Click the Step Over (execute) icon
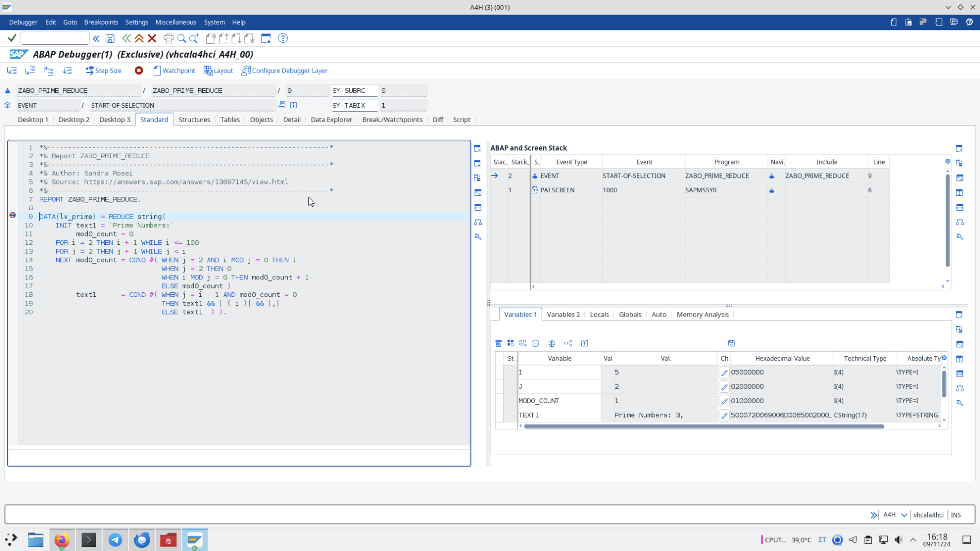980x551 pixels. [x=30, y=71]
